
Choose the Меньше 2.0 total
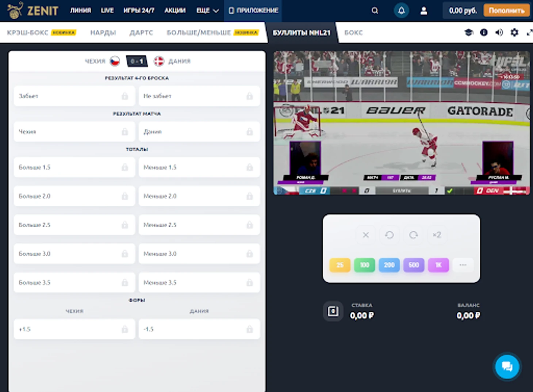199,196
